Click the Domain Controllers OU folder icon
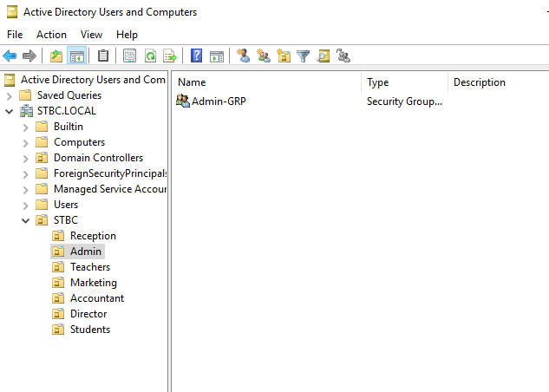The image size is (549, 392). pos(42,158)
